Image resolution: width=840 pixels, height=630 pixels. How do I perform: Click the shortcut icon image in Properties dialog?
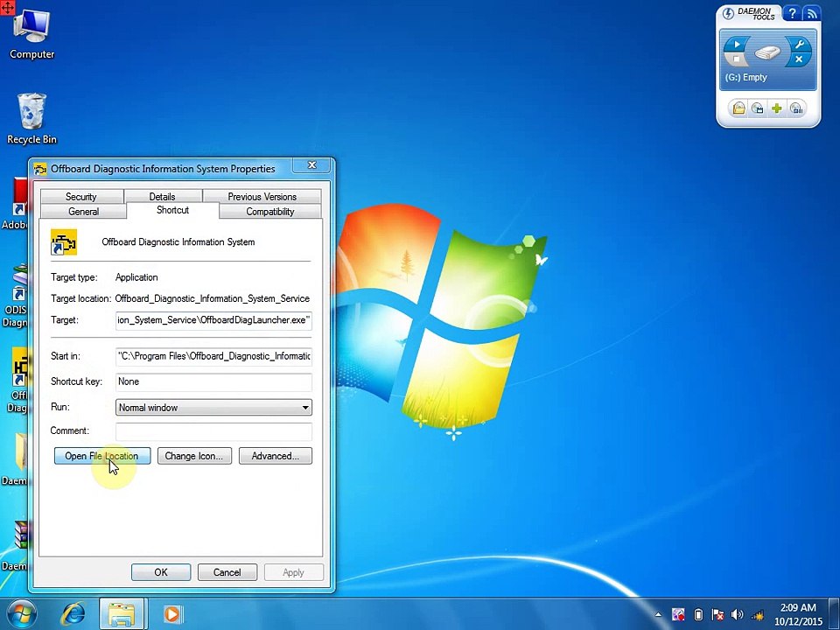pyautogui.click(x=64, y=242)
